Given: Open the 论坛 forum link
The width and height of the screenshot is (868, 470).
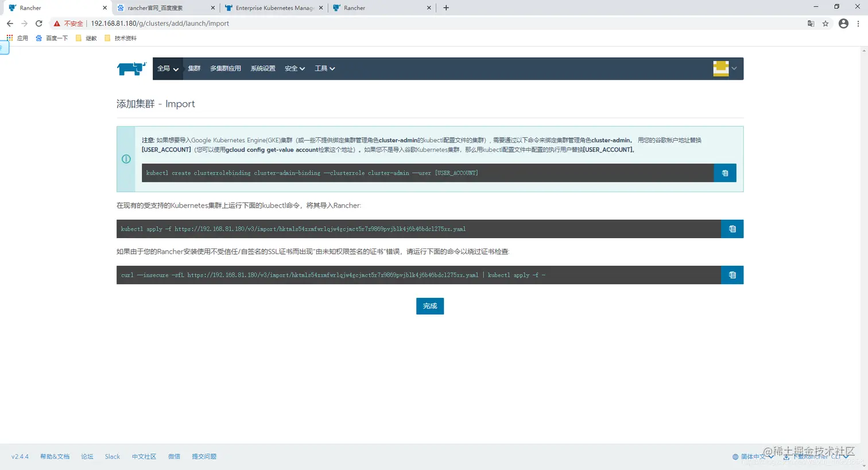Looking at the screenshot, I should point(87,457).
